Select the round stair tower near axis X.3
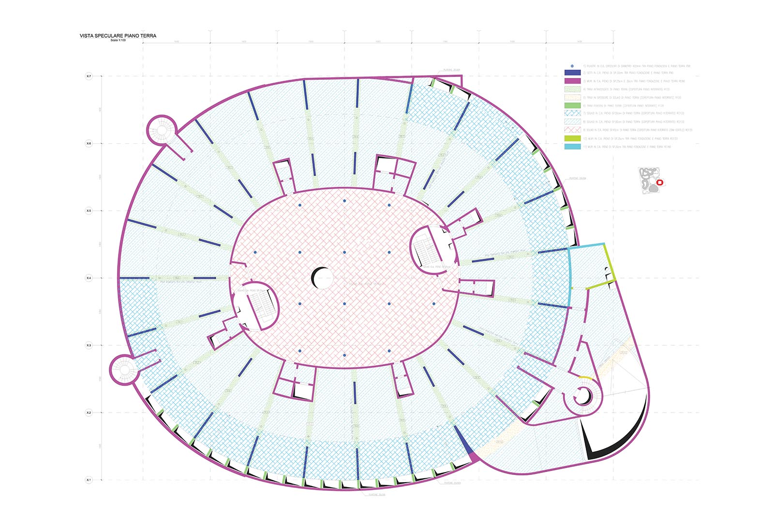 [x=125, y=370]
